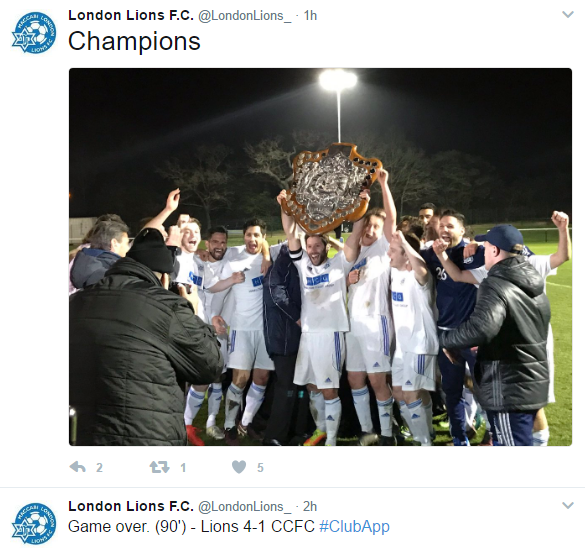Open the Champions tweet text
Image resolution: width=585 pixels, height=551 pixels.
tap(134, 41)
